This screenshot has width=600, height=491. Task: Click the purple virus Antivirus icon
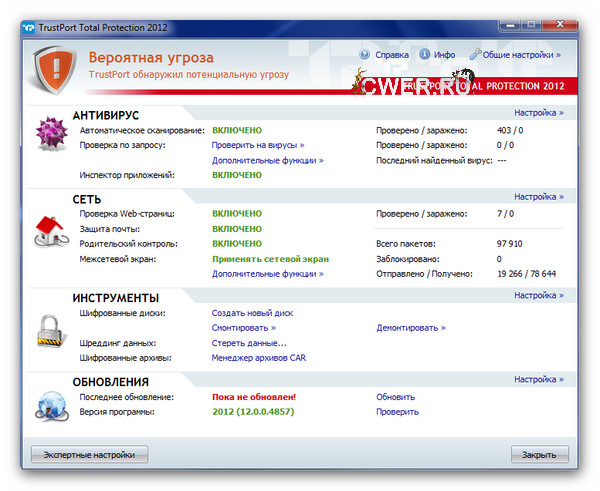pos(50,133)
